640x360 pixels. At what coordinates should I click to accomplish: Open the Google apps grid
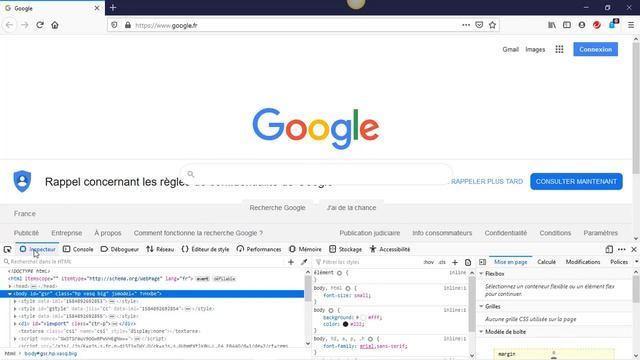tap(559, 49)
